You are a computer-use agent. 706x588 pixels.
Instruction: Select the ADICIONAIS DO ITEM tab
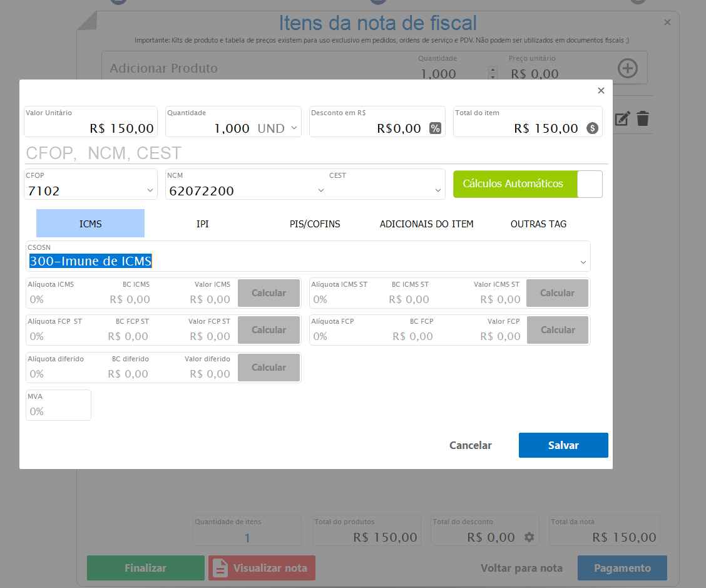coord(426,224)
